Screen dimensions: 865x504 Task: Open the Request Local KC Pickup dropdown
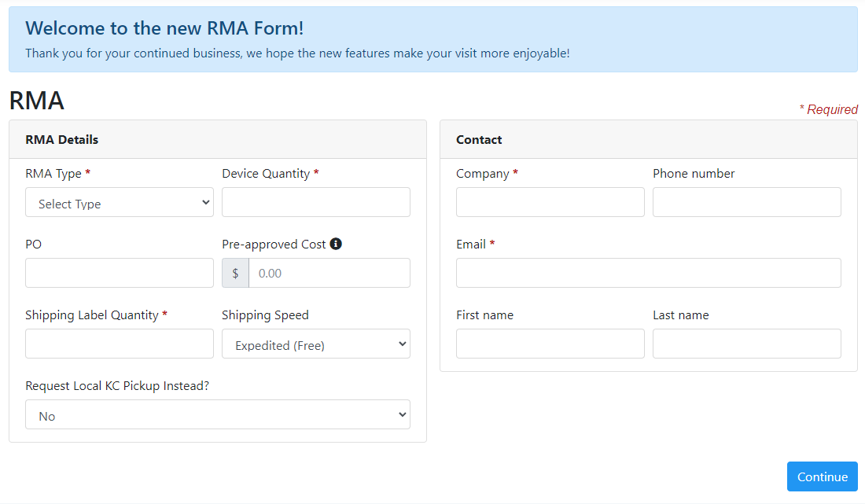(x=217, y=414)
